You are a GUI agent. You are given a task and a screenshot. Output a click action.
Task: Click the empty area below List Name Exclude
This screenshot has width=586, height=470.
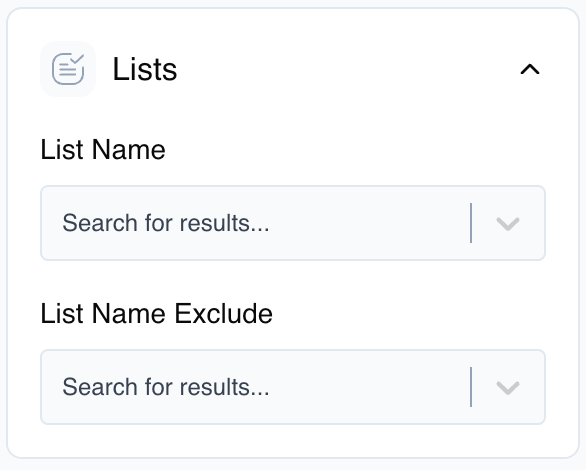(x=293, y=441)
